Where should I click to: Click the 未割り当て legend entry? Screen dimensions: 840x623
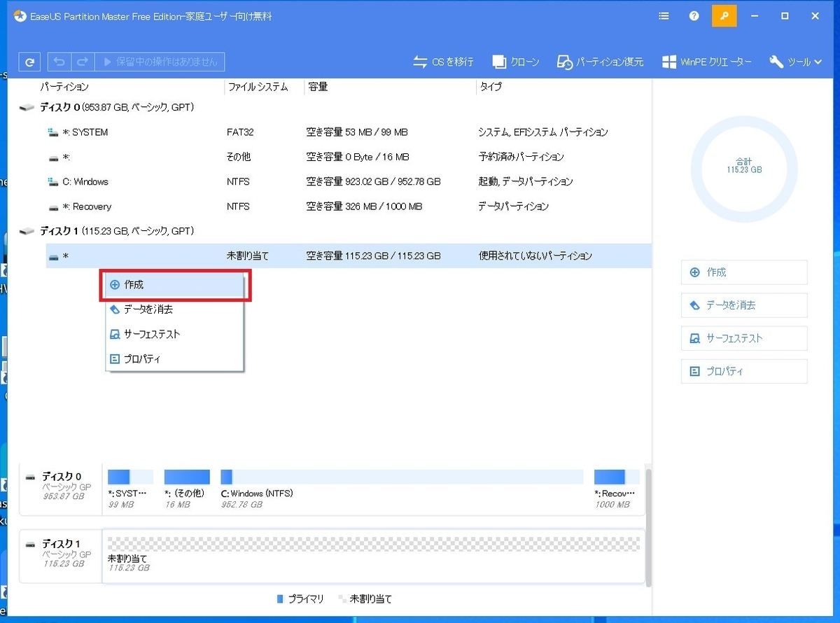pos(365,599)
